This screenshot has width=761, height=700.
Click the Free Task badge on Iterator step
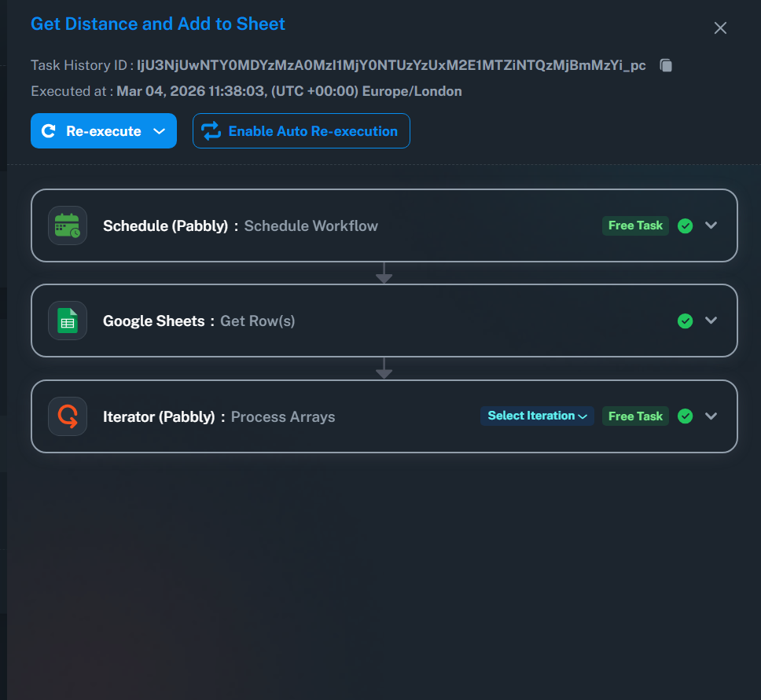[635, 416]
